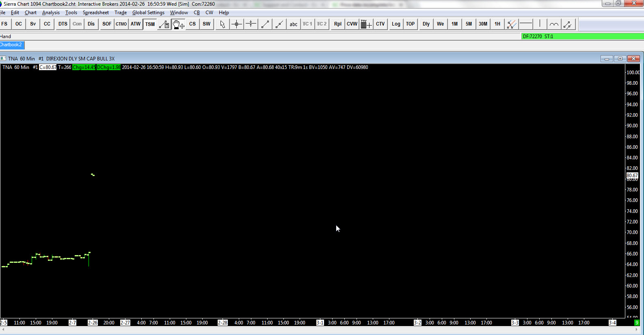This screenshot has height=335, width=644.
Task: Click the CS toolbar button
Action: (192, 24)
